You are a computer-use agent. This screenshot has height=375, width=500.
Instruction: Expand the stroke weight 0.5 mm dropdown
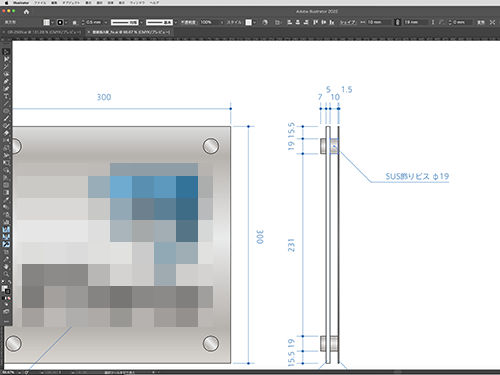[106, 22]
